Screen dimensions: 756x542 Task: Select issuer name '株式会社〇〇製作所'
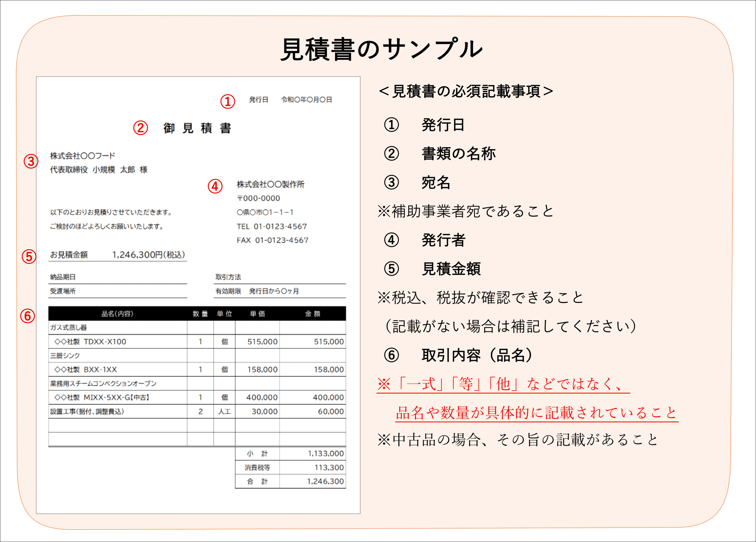(270, 184)
